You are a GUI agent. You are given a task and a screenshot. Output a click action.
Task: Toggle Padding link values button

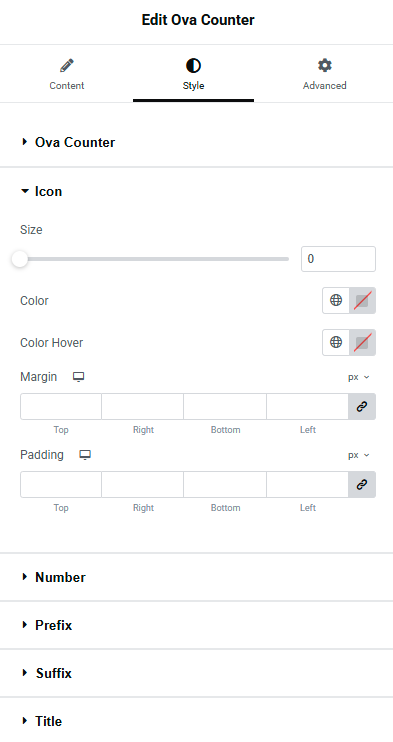(362, 485)
